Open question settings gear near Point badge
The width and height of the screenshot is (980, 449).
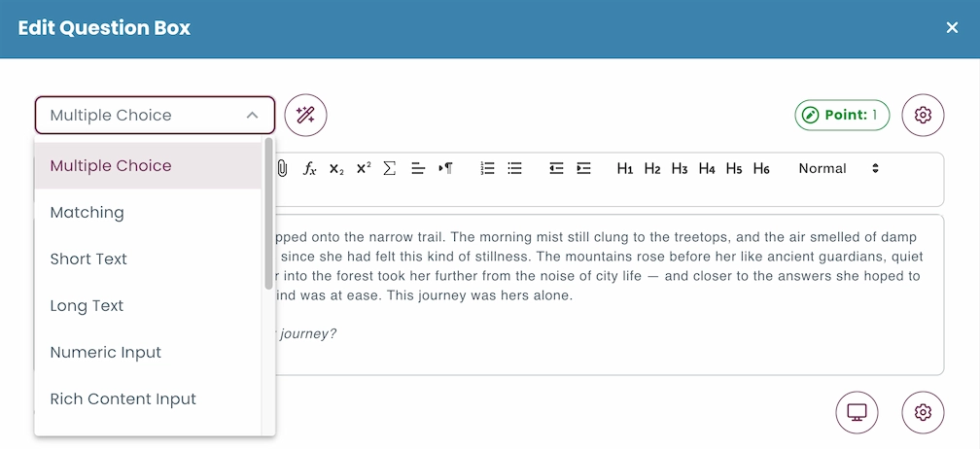coord(923,115)
